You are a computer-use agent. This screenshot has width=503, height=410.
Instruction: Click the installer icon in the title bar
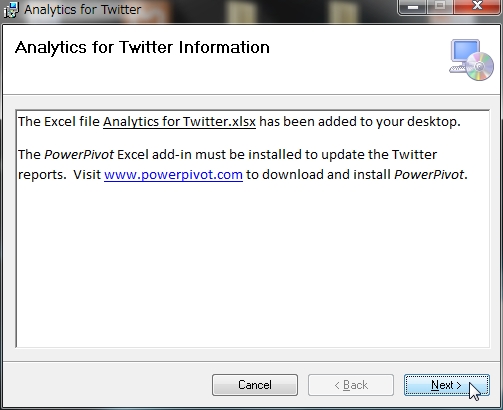point(11,10)
